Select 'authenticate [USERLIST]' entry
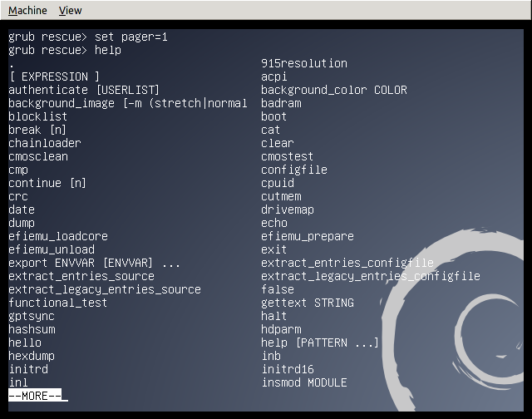Viewport: 532px width, 419px height. (84, 90)
